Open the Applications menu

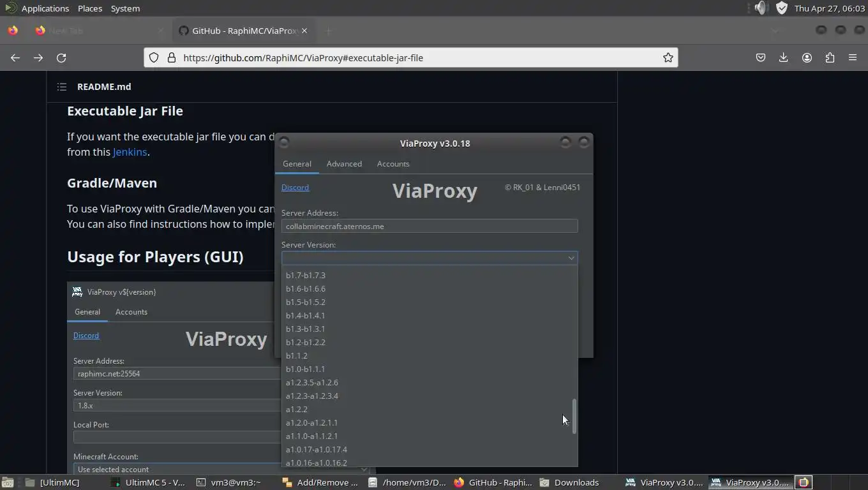coord(45,8)
